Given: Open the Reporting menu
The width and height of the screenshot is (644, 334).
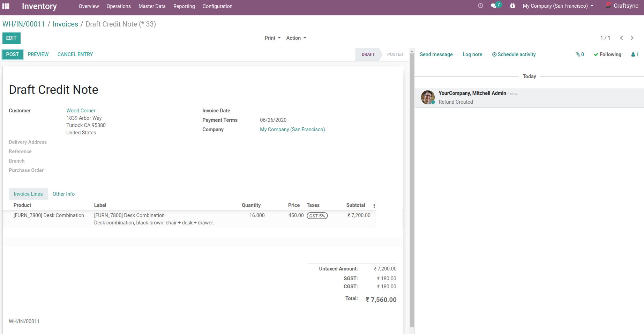Looking at the screenshot, I should [x=184, y=6].
